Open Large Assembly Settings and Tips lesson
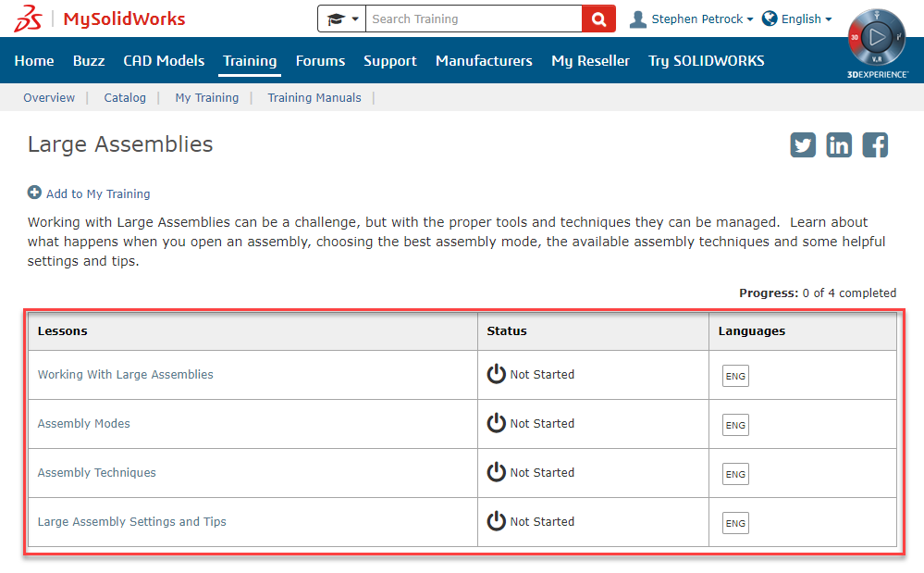Viewport: 924px width, 573px height. [132, 522]
